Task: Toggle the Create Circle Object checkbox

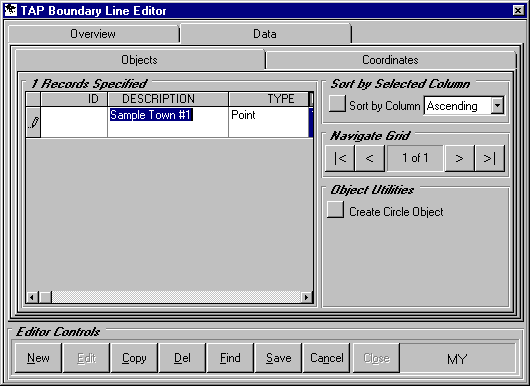Action: point(335,210)
